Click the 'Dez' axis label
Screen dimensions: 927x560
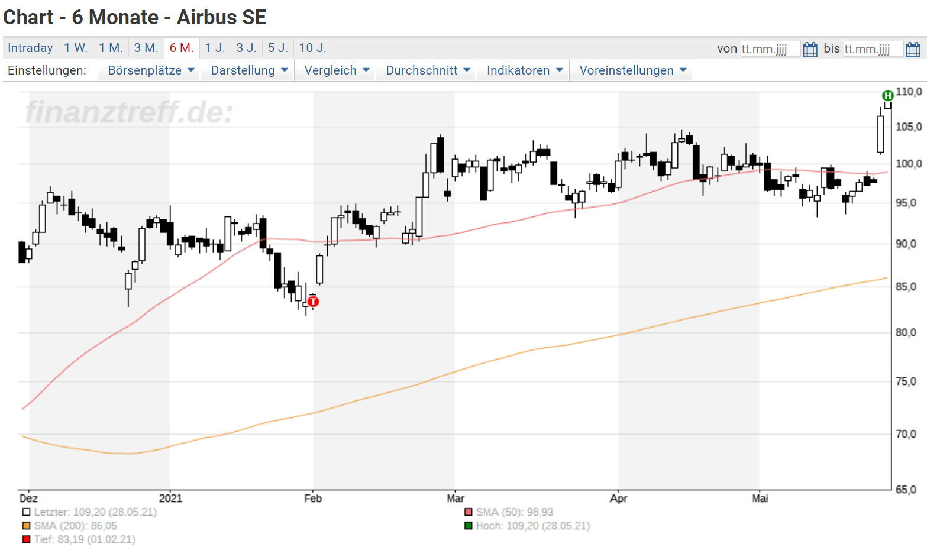(x=28, y=499)
